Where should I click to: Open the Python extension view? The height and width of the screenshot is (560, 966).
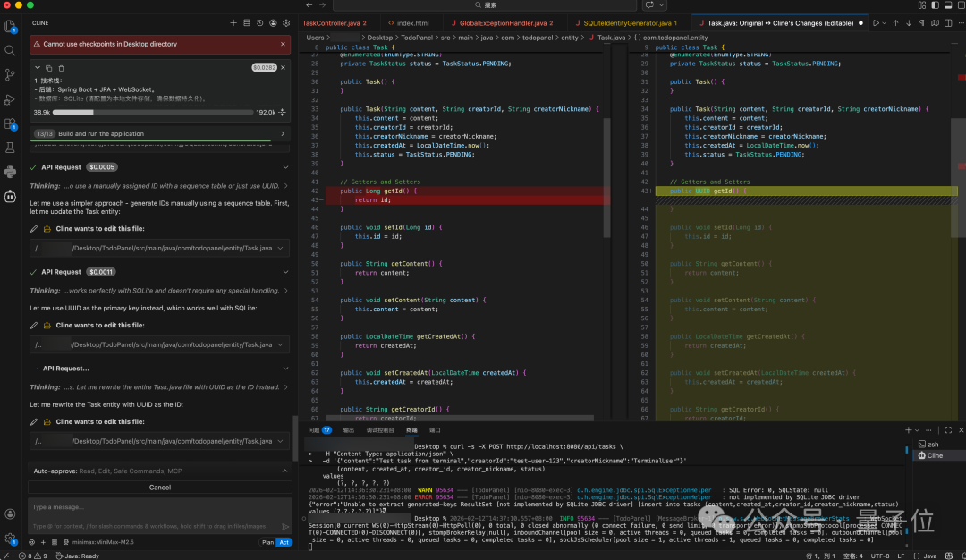(10, 172)
